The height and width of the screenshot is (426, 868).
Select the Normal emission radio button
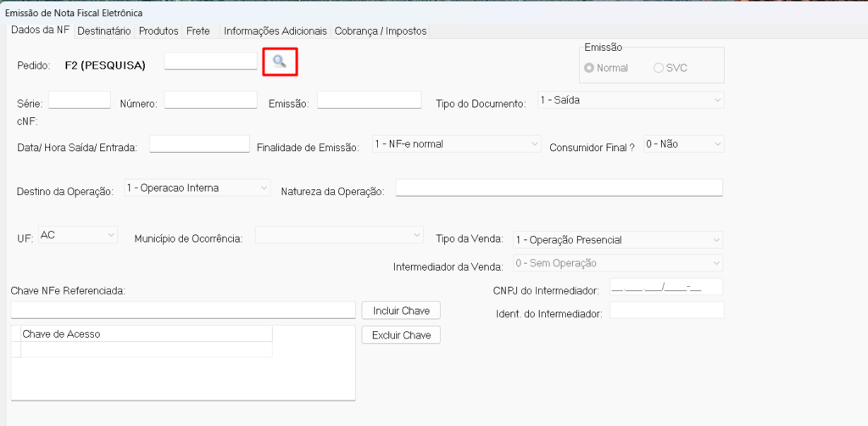tap(589, 68)
